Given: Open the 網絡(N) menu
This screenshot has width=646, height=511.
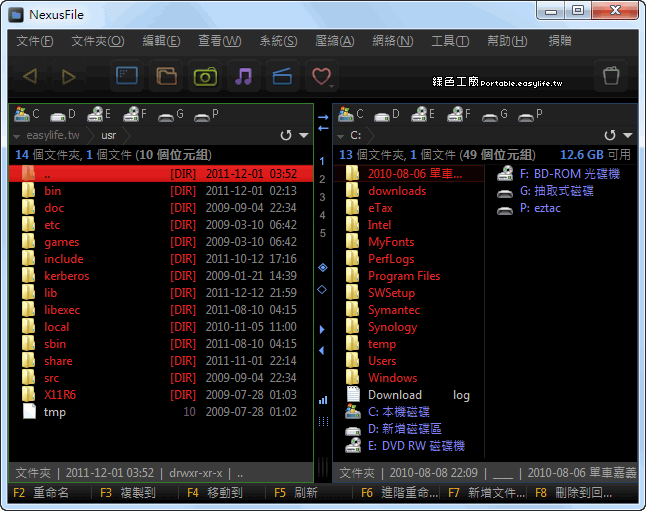Looking at the screenshot, I should pos(393,41).
